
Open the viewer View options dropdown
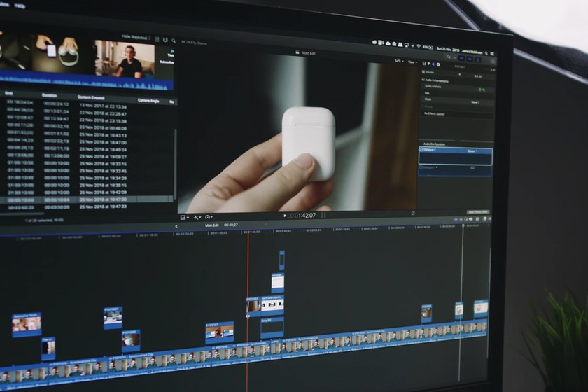(x=412, y=62)
